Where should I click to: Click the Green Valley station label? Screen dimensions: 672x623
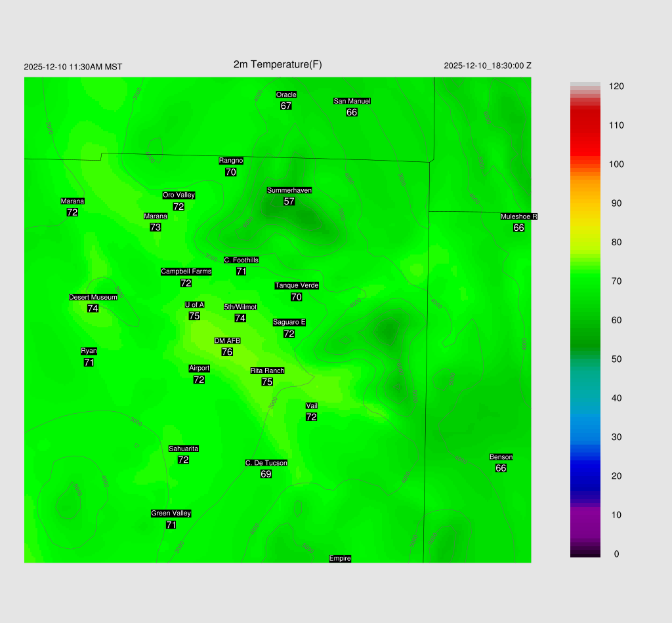pyautogui.click(x=171, y=513)
